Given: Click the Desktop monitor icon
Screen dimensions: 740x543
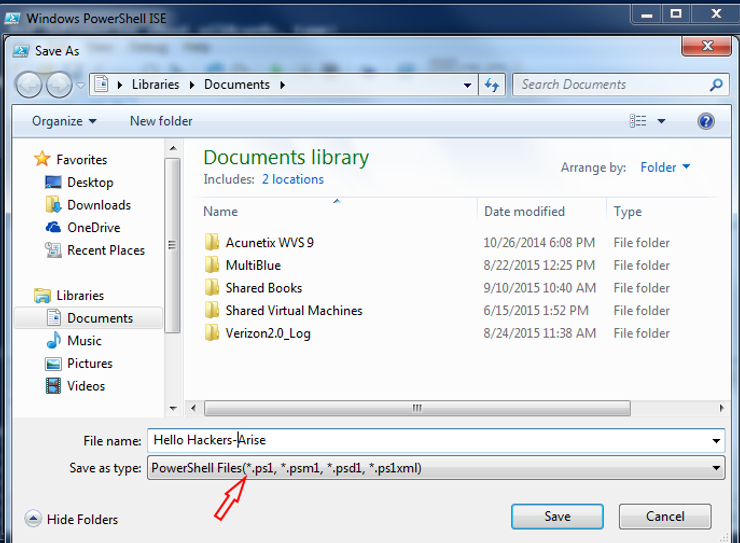Looking at the screenshot, I should 53,182.
